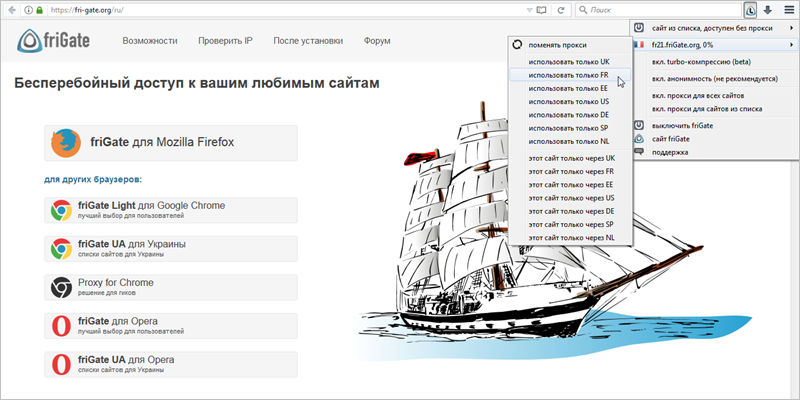The width and height of the screenshot is (800, 400).
Task: Choose использовать только UK
Action: point(570,62)
